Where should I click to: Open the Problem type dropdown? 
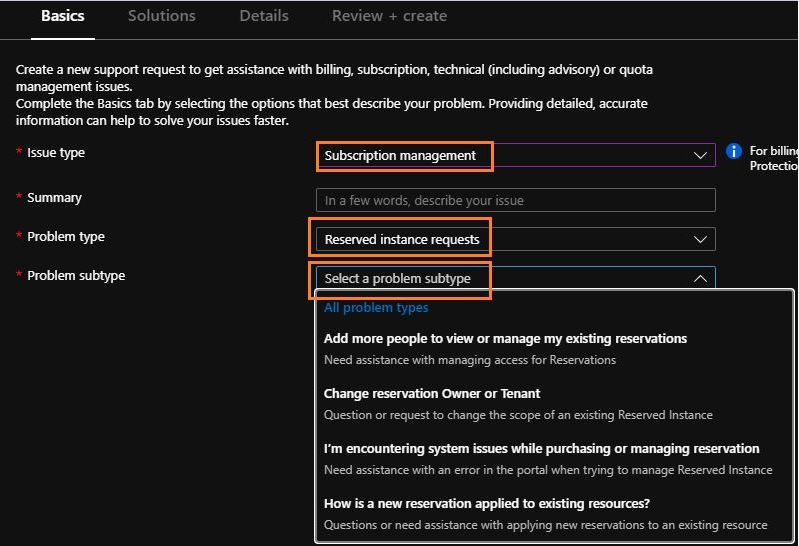516,239
